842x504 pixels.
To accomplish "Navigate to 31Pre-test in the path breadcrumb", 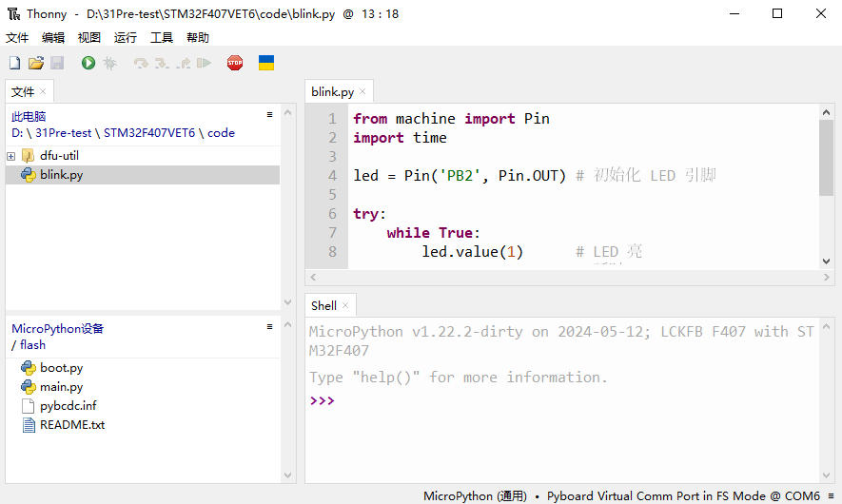I will pyautogui.click(x=64, y=133).
